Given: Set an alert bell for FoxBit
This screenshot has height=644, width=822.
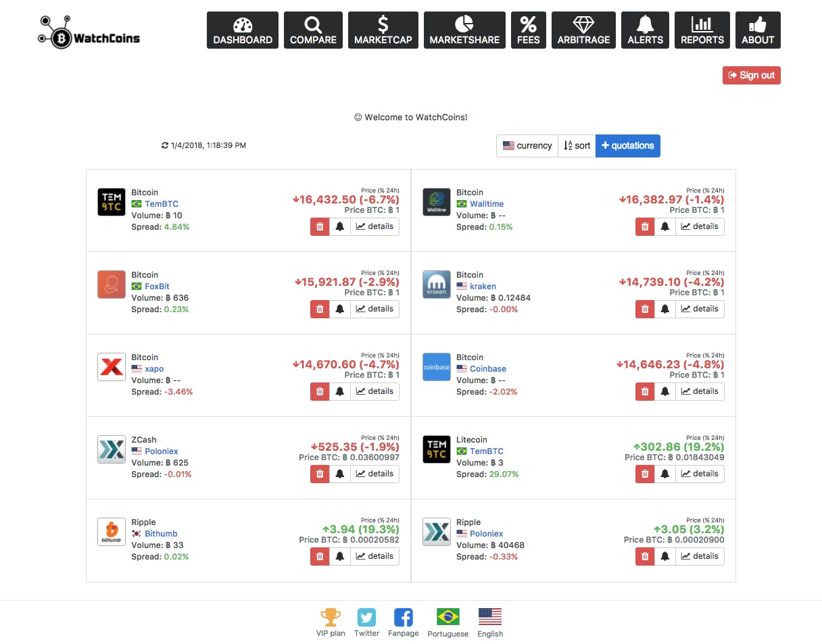Looking at the screenshot, I should pyautogui.click(x=340, y=309).
